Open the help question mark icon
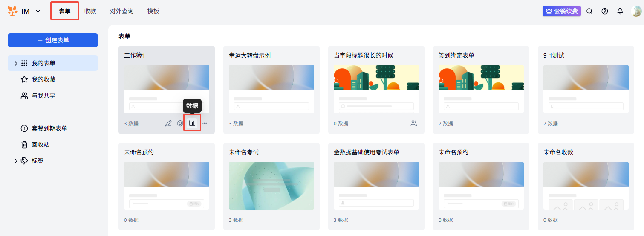The image size is (644, 236). (x=605, y=11)
